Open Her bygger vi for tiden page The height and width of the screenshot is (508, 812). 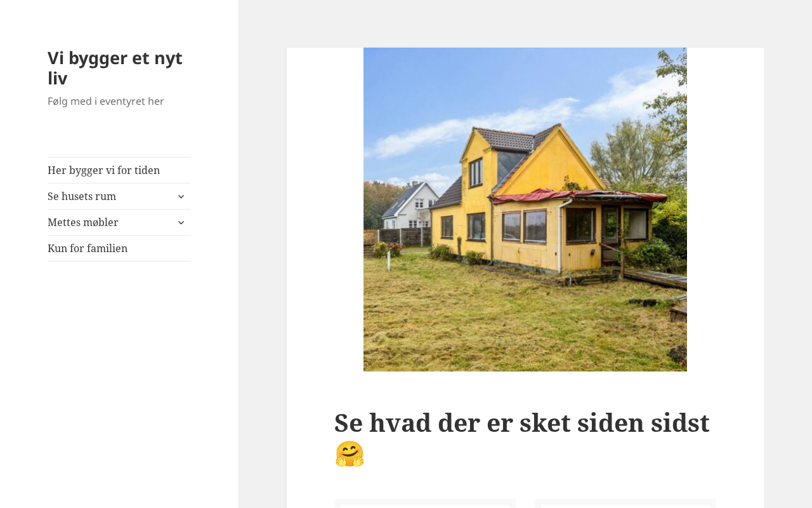[103, 170]
